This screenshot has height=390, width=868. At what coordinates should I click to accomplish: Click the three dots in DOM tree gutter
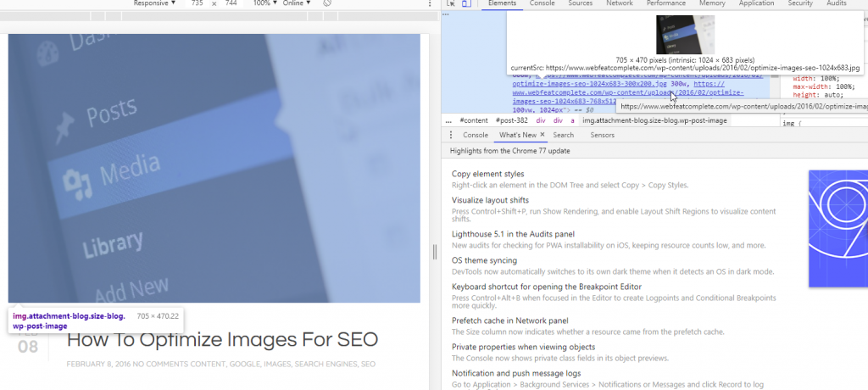pos(445,14)
